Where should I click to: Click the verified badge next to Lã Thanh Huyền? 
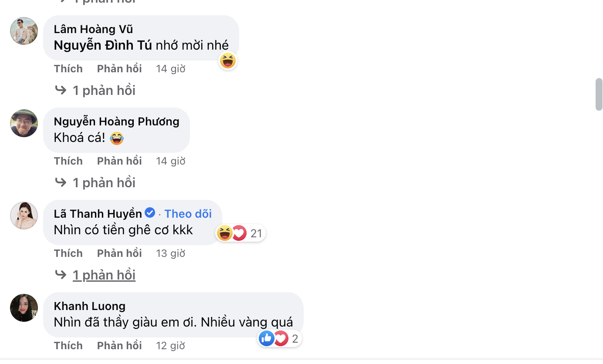tap(149, 212)
